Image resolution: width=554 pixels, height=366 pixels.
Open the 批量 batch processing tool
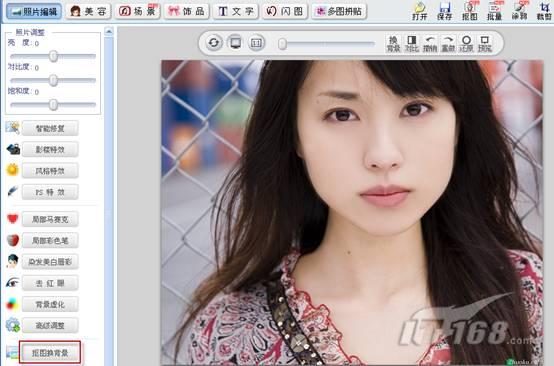pos(494,11)
